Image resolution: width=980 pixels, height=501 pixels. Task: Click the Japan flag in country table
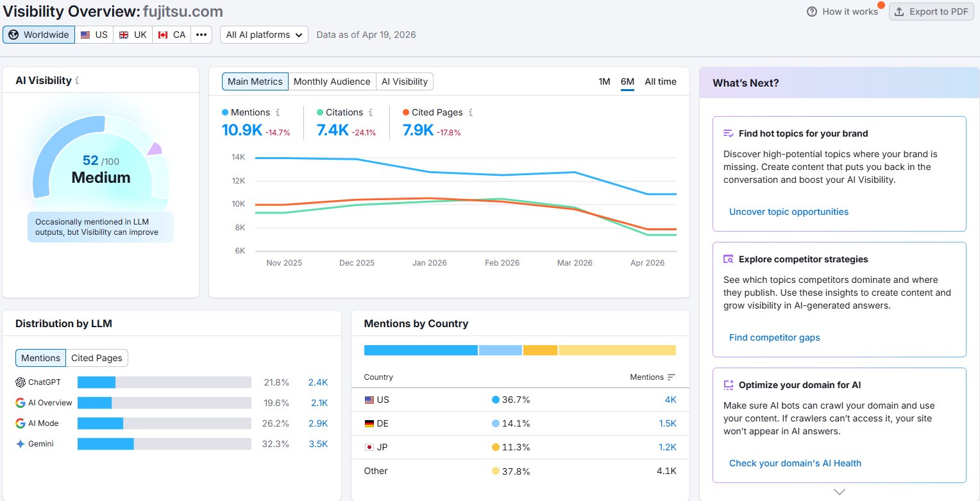point(369,447)
